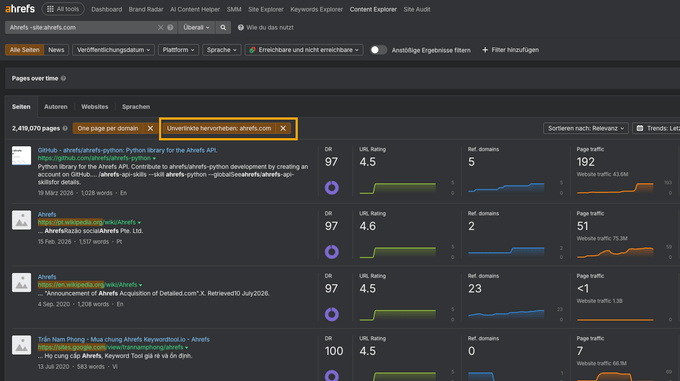Image resolution: width=680 pixels, height=381 pixels.
Task: Open the Veröffentlichungsdatum dropdown
Action: (x=113, y=50)
